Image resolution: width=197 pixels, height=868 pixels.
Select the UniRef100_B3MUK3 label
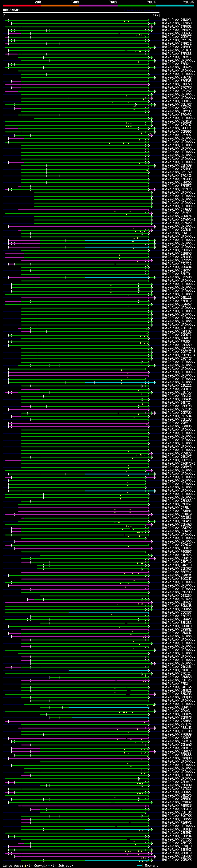tap(176, 850)
